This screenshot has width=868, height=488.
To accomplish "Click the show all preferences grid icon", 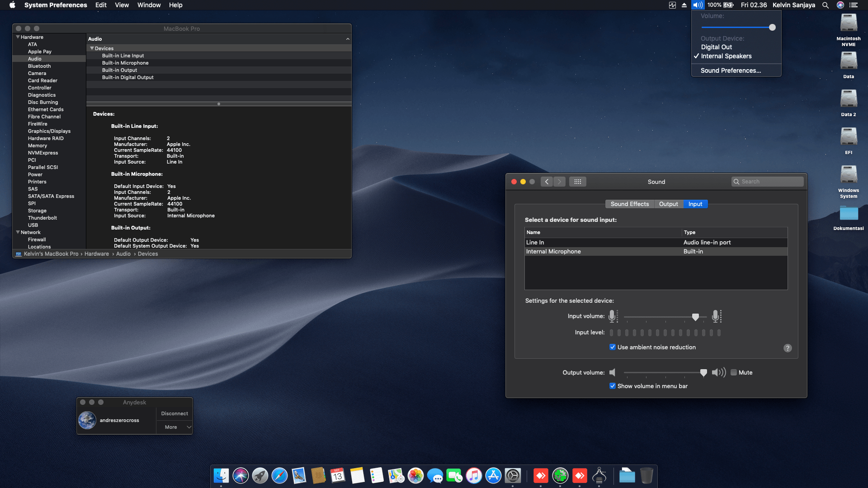I will coord(577,182).
